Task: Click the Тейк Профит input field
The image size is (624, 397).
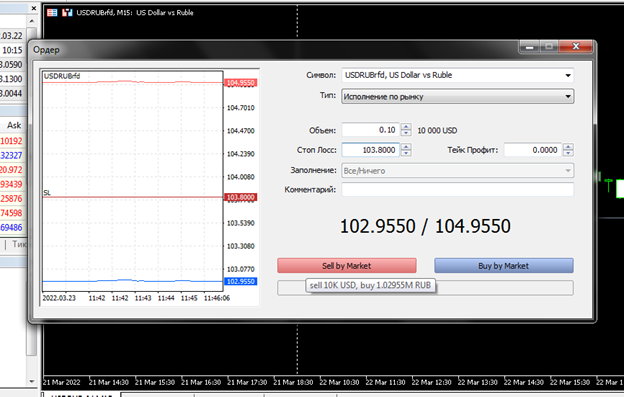Action: [533, 150]
